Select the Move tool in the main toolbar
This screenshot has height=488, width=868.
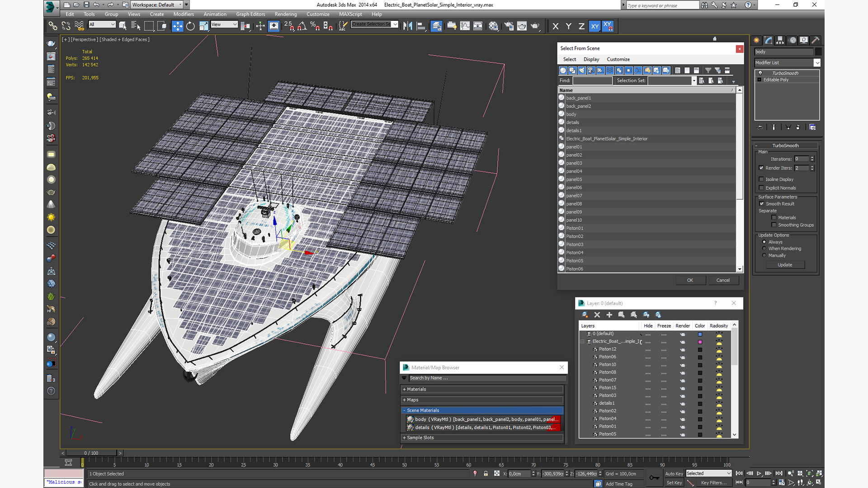177,26
